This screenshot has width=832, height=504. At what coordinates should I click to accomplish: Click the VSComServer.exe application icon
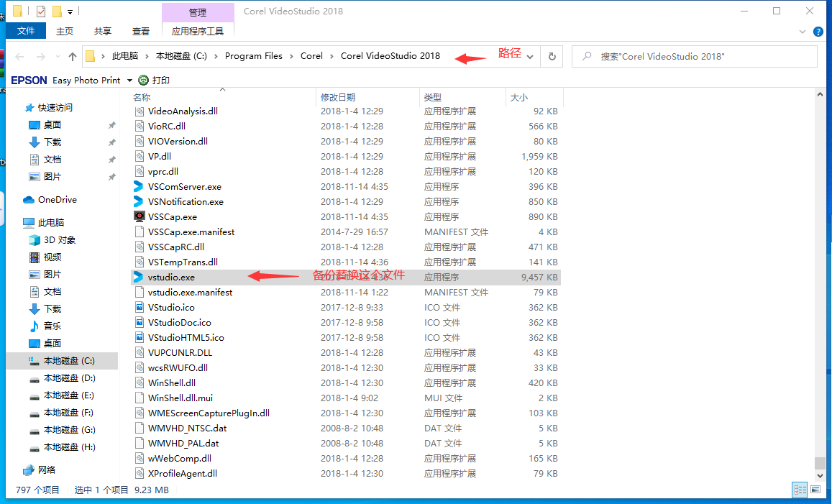139,187
